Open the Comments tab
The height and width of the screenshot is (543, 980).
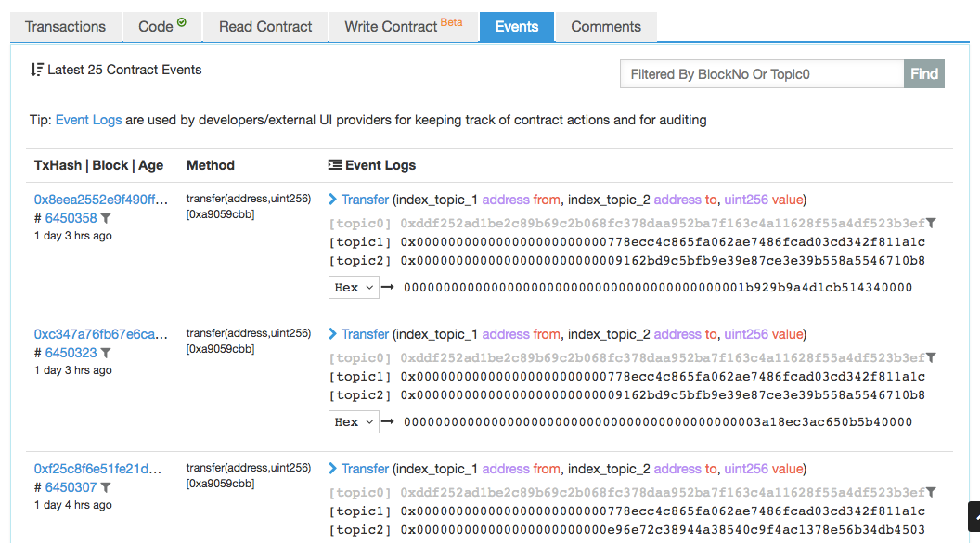pos(606,27)
